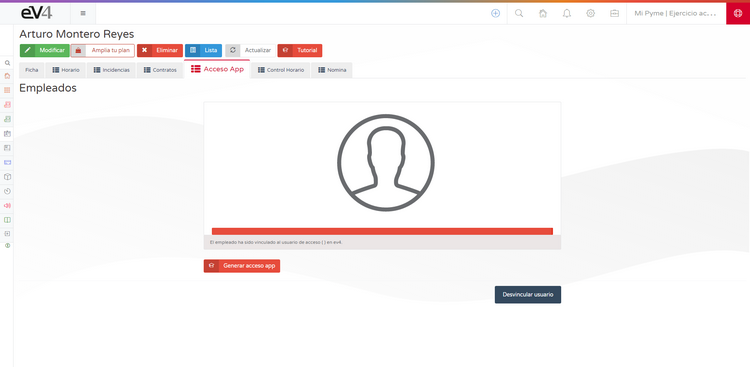Screen dimensions: 750x367
Task: Click the Modificar button
Action: (x=44, y=50)
